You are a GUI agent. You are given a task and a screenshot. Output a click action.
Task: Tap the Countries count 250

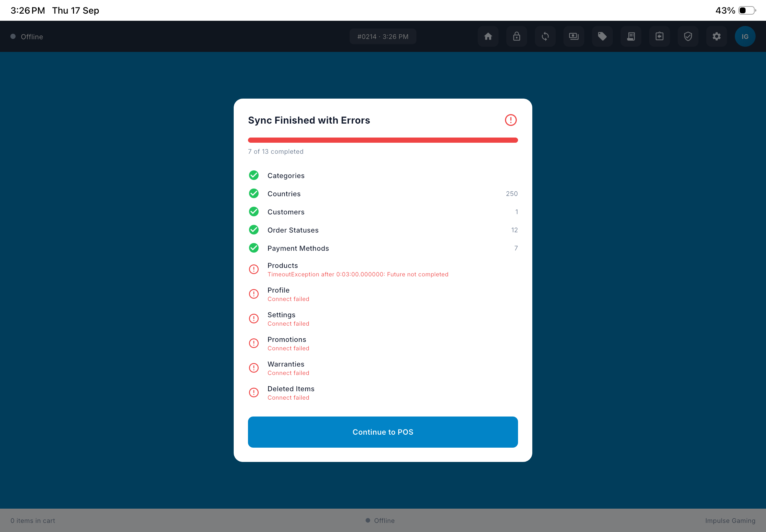(512, 194)
